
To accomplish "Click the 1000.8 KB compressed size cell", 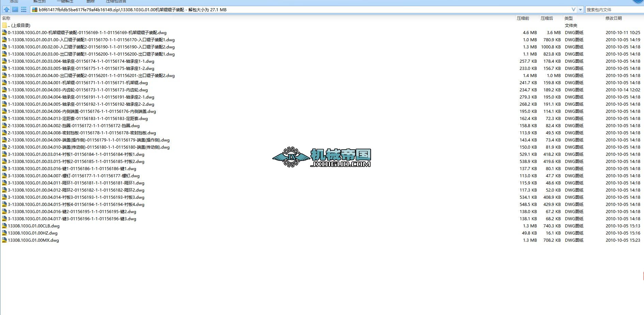I will 551,47.
